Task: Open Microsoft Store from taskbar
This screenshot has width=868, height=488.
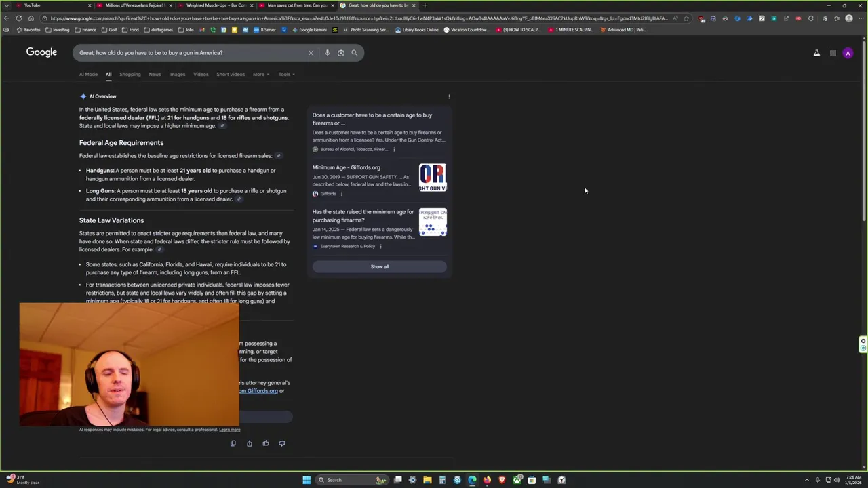Action: pos(532,480)
